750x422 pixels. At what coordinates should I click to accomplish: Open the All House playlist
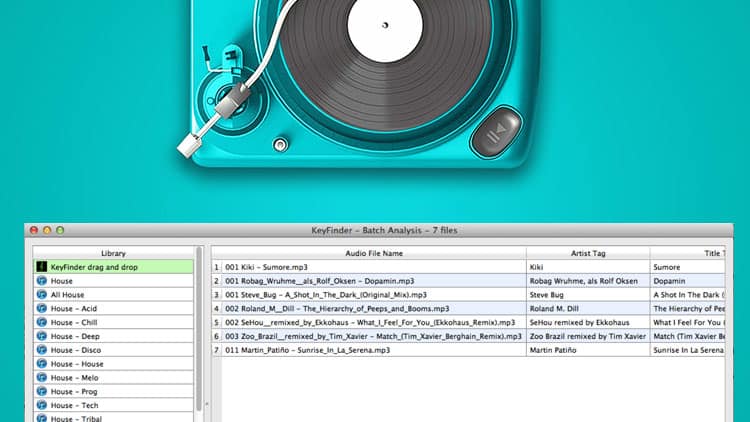(113, 295)
